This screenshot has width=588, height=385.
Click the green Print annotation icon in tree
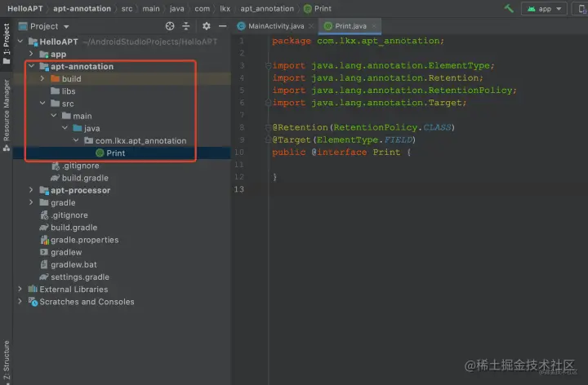click(x=100, y=153)
